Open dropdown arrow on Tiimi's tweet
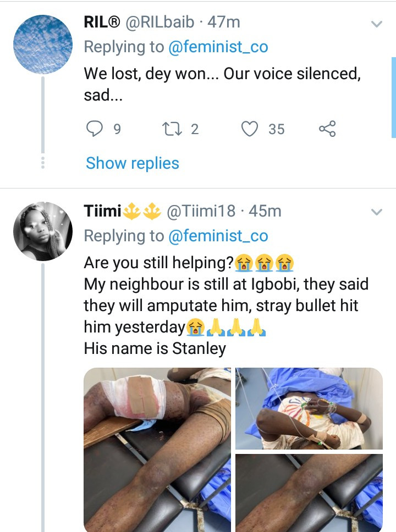The image size is (396, 532). (377, 212)
